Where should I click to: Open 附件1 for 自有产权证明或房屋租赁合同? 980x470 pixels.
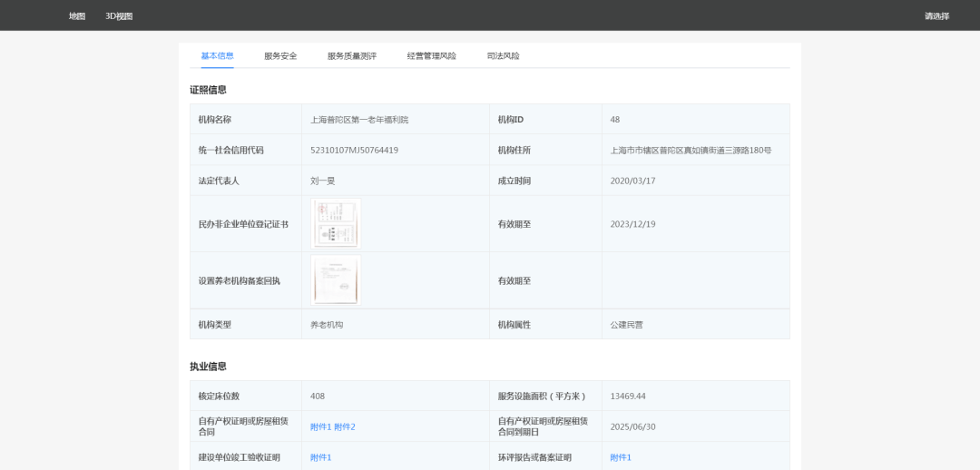coord(320,426)
